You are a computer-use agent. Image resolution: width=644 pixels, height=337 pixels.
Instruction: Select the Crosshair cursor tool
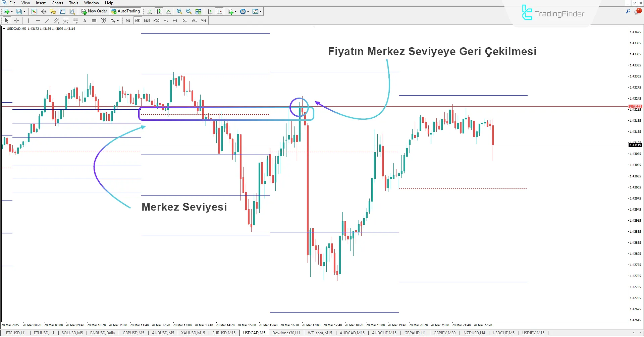pyautogui.click(x=16, y=21)
